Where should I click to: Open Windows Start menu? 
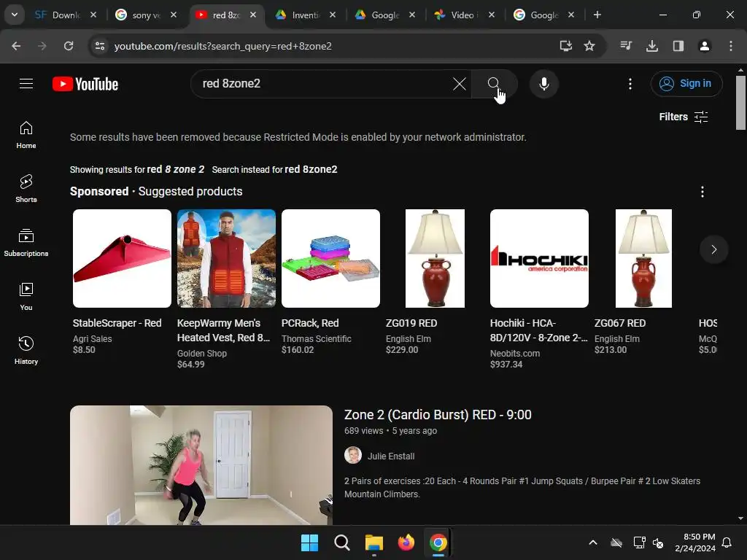tap(309, 542)
